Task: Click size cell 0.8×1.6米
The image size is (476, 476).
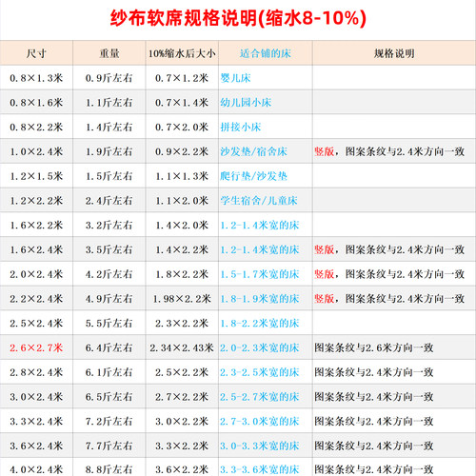Action: [36, 103]
